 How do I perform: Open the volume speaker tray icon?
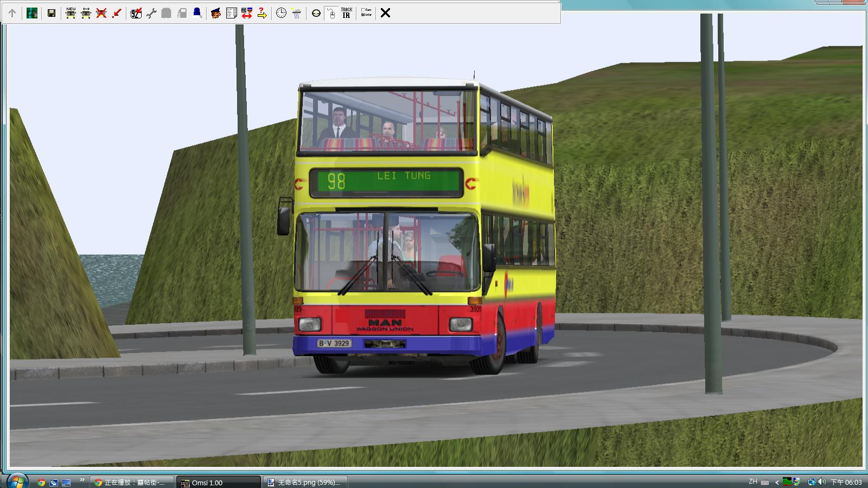coord(821,481)
